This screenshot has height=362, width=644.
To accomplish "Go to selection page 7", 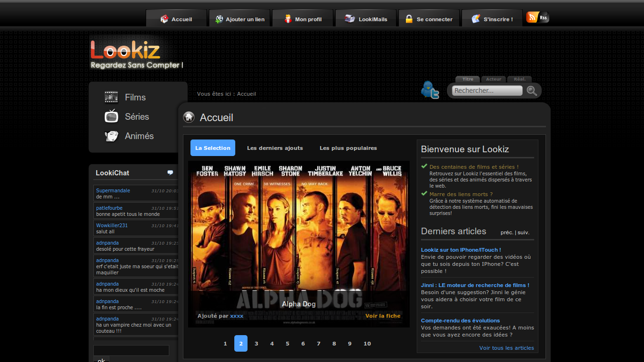I will 319,344.
